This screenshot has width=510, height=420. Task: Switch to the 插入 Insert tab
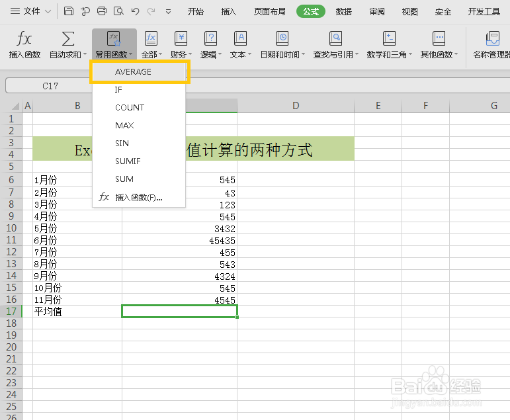pos(229,12)
